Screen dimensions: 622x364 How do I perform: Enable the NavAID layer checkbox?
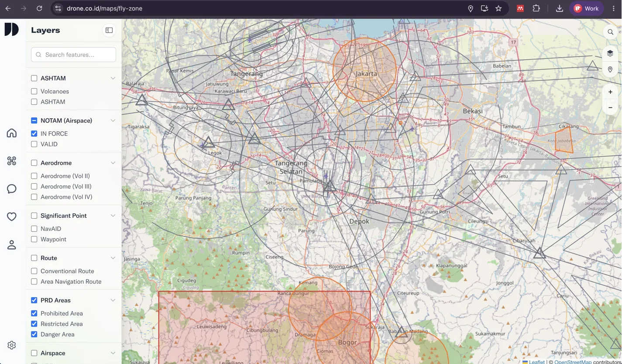[x=34, y=229]
